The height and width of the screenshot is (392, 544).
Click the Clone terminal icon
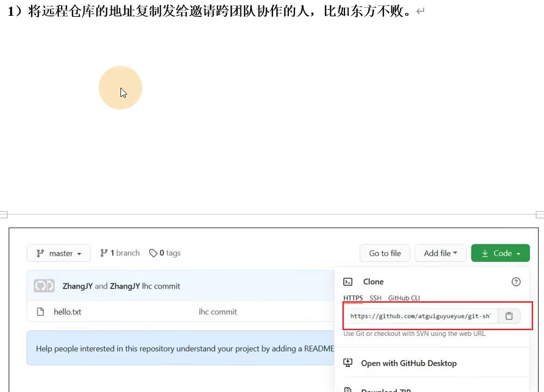[348, 282]
